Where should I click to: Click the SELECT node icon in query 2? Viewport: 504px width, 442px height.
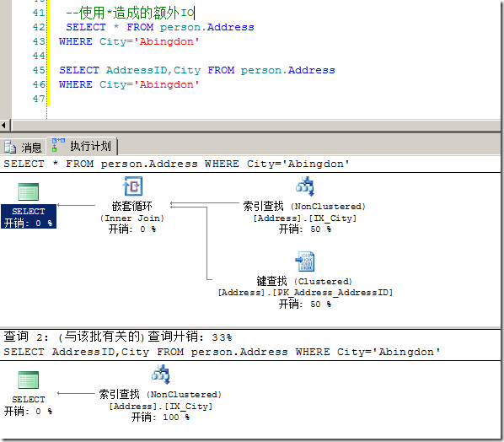[x=29, y=380]
